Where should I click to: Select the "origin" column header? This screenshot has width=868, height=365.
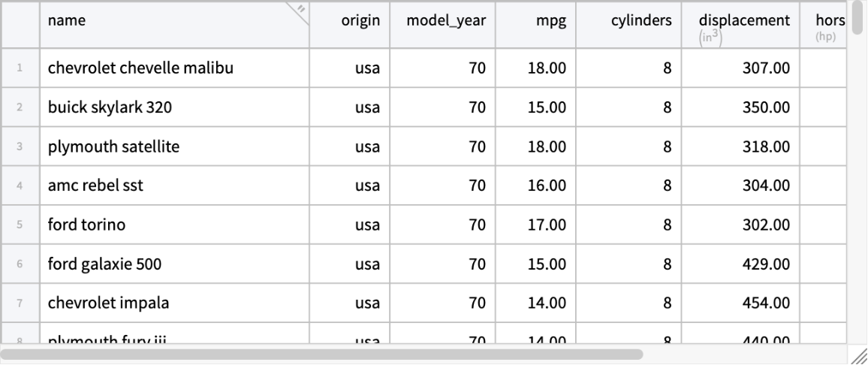click(363, 21)
